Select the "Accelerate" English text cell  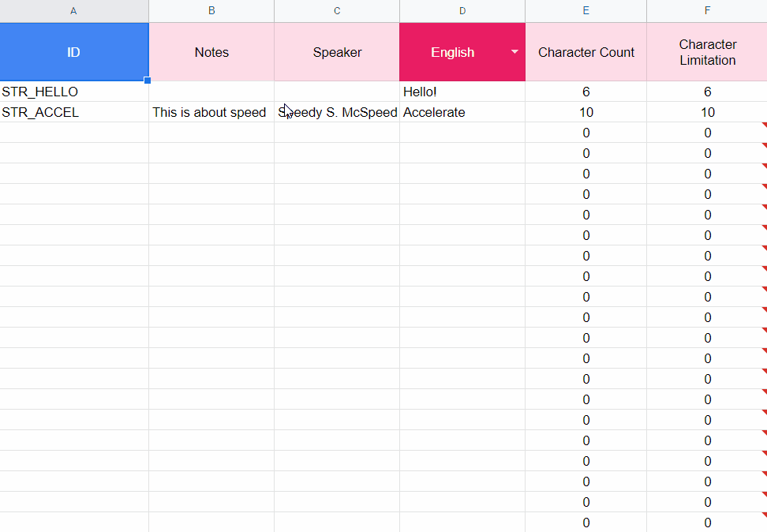[x=462, y=112]
